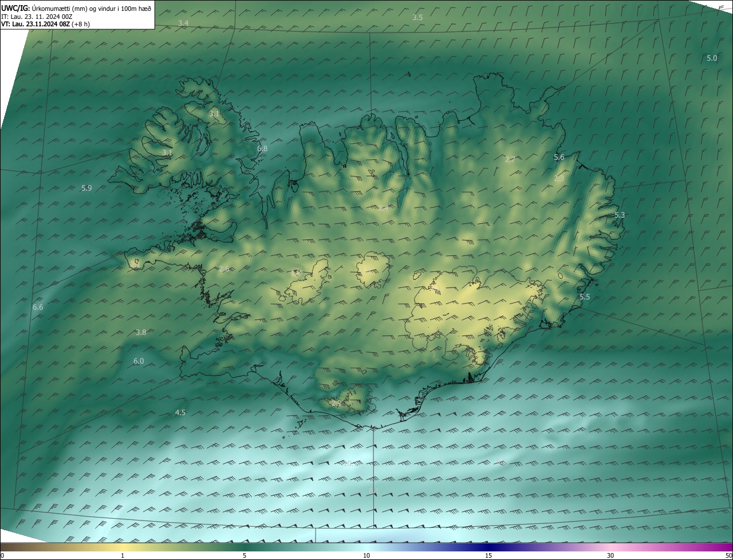
Task: Click the map value label 2.3
Action: 559,179
